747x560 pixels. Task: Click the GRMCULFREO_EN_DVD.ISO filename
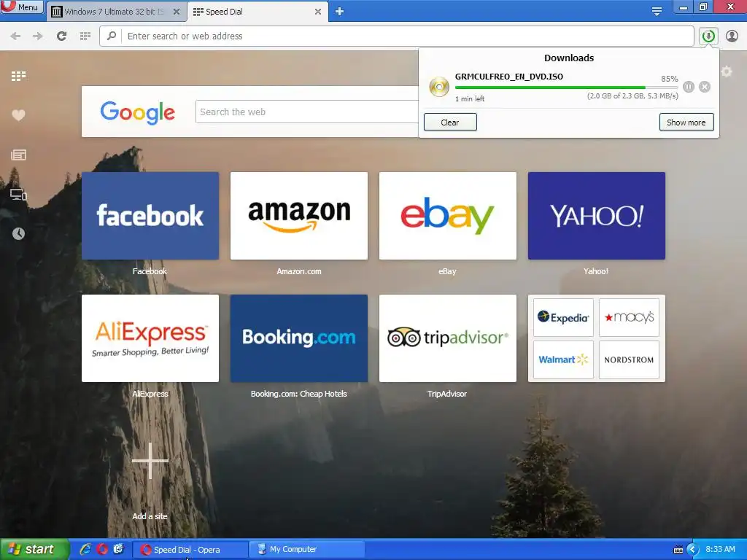[508, 77]
